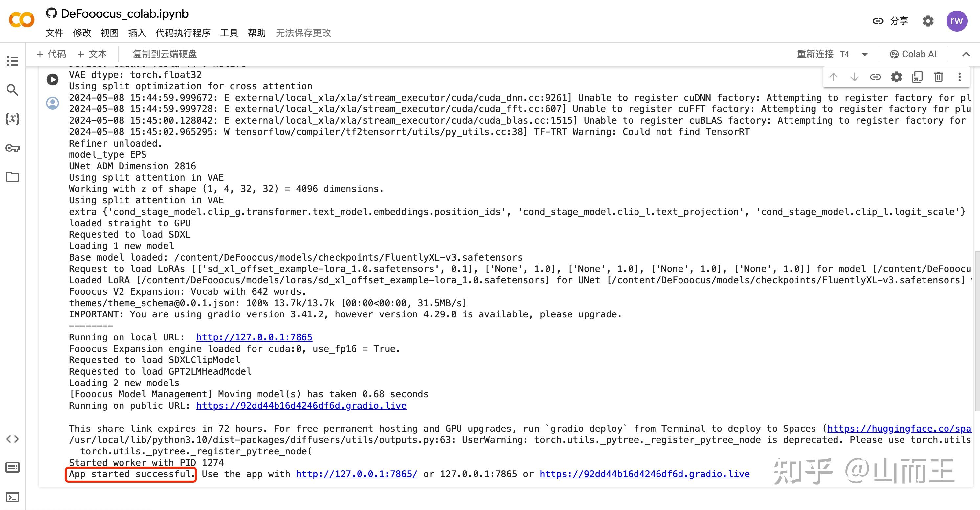Open the 工具 menu
Image resolution: width=980 pixels, height=510 pixels.
229,33
